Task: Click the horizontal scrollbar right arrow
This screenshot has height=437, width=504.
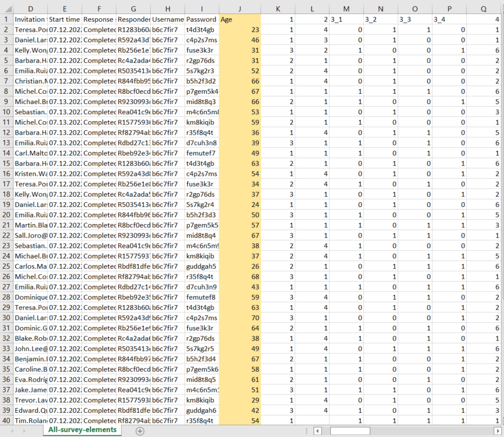Action: pos(498,431)
